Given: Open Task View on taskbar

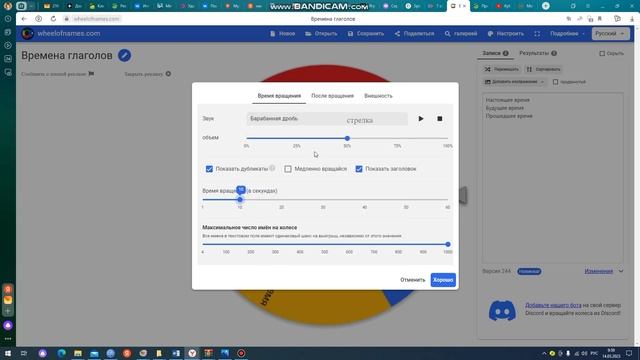Looking at the screenshot, I should [24, 353].
